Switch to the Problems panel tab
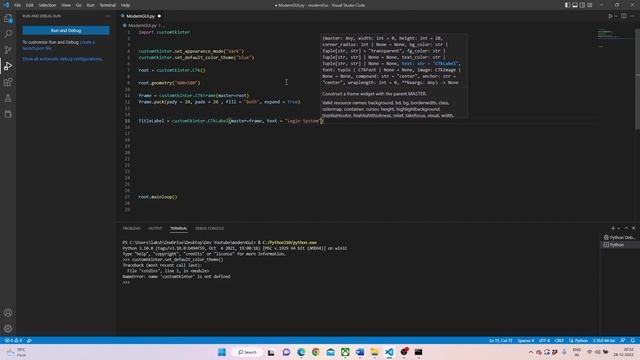 coord(131,228)
